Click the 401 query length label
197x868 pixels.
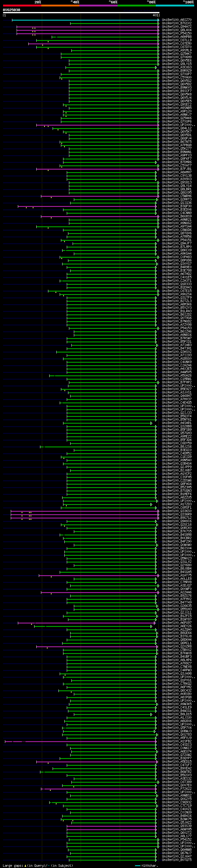(x=155, y=15)
